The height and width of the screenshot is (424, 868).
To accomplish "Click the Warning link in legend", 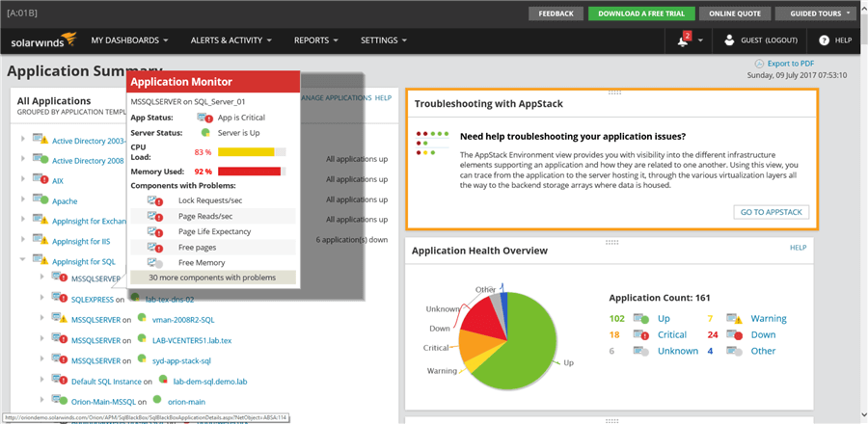I will (x=769, y=319).
